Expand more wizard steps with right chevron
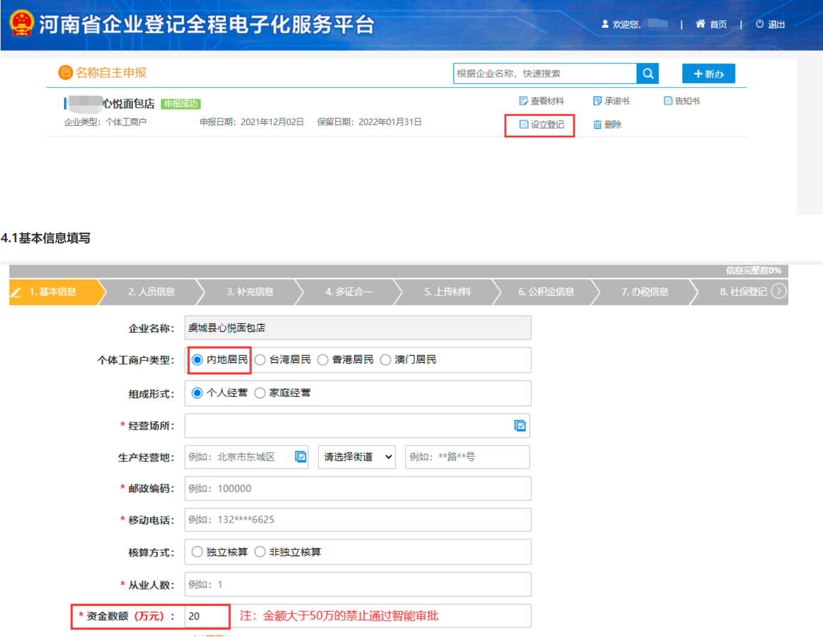Image resolution: width=823 pixels, height=644 pixels. 779,292
